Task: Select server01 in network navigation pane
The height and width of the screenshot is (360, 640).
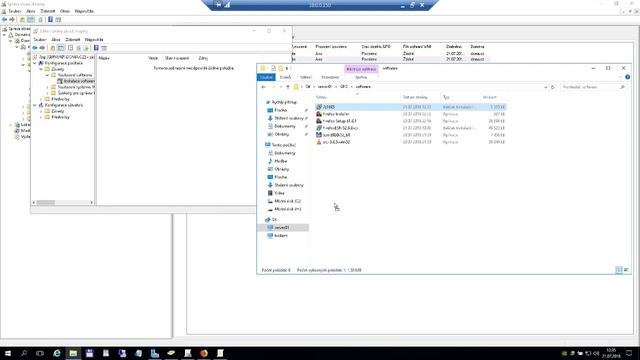Action: (282, 227)
